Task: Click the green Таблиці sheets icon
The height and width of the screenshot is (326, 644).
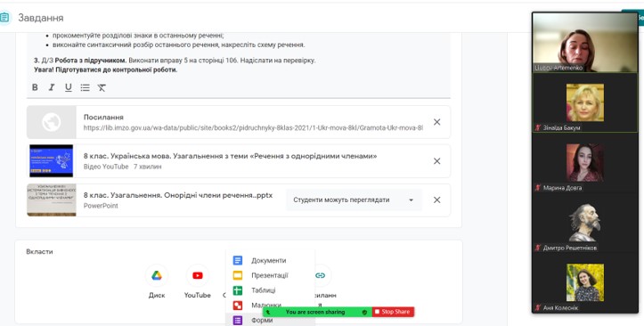Action: tap(238, 290)
